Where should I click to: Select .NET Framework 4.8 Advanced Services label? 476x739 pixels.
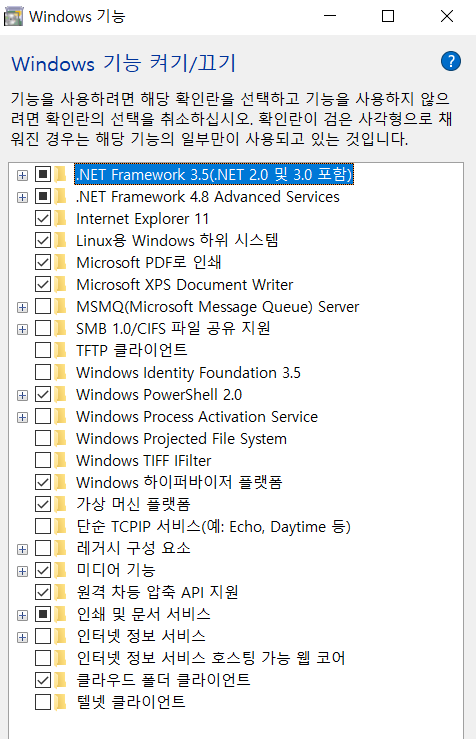tap(208, 197)
